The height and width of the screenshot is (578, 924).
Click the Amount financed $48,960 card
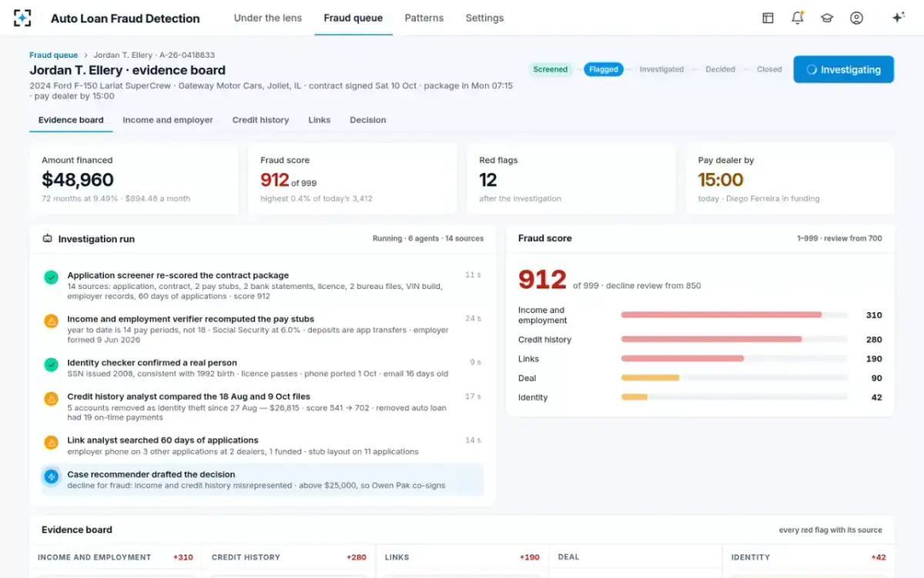click(x=134, y=179)
